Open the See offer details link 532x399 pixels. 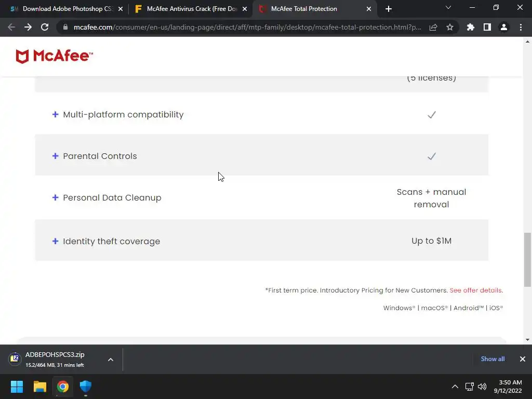tap(476, 290)
